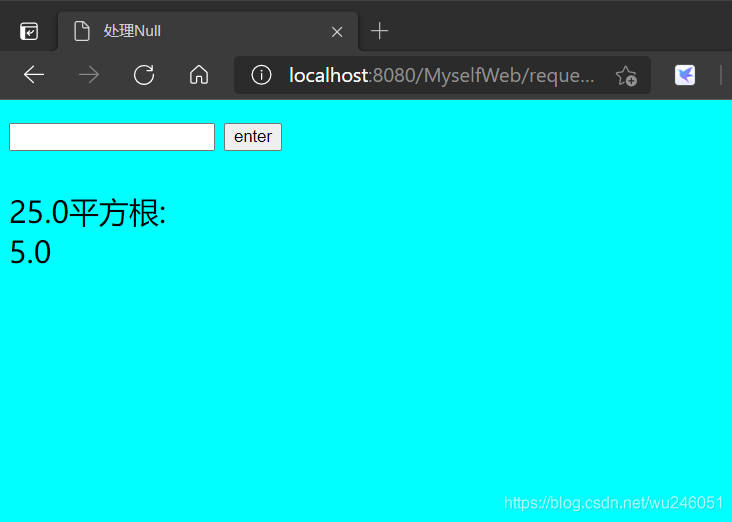The height and width of the screenshot is (522, 732).
Task: Go forward with the right arrow
Action: click(89, 75)
